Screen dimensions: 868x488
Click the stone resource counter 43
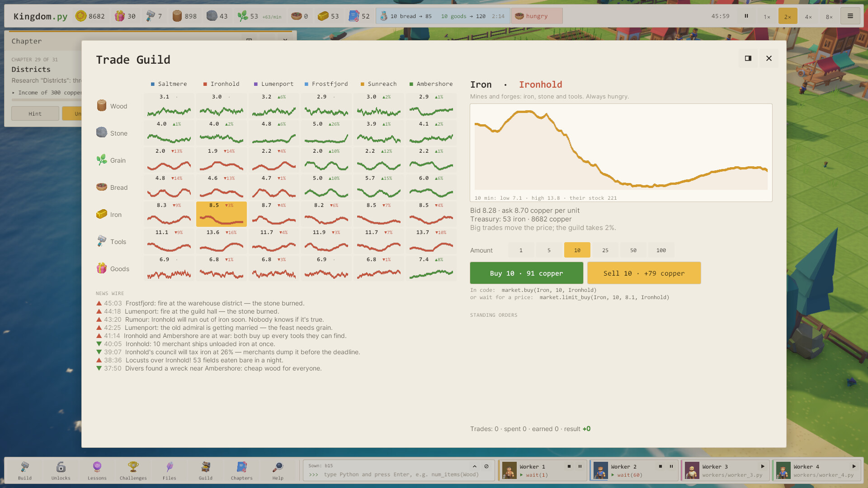point(217,16)
